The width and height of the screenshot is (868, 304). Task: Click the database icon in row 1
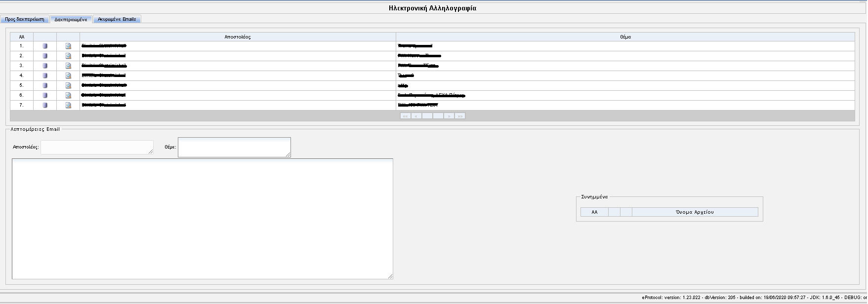(45, 46)
